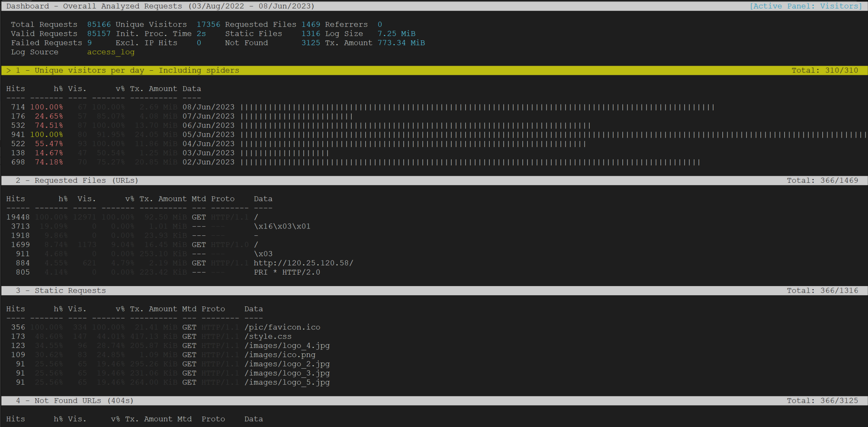Select the /images/ico.png static file
This screenshot has width=868, height=427.
(x=280, y=355)
